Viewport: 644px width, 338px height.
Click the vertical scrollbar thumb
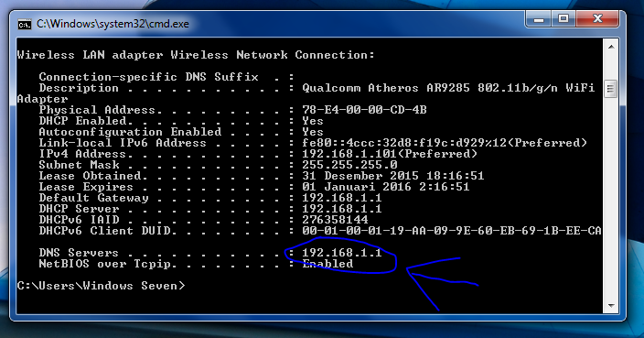click(x=611, y=89)
